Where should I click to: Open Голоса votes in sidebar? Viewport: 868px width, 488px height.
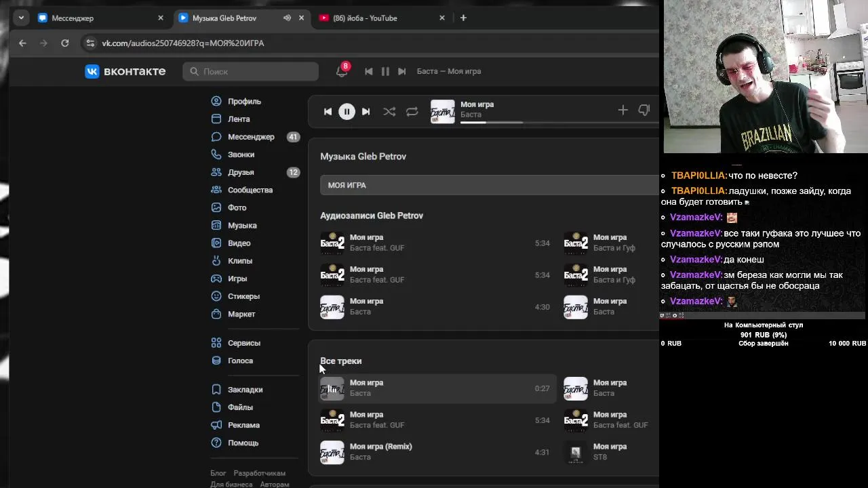240,361
